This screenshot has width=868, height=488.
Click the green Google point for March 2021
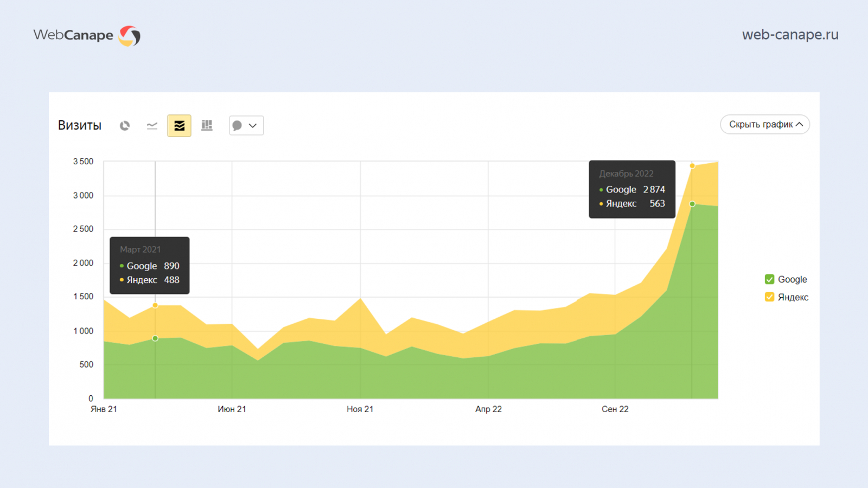(155, 338)
